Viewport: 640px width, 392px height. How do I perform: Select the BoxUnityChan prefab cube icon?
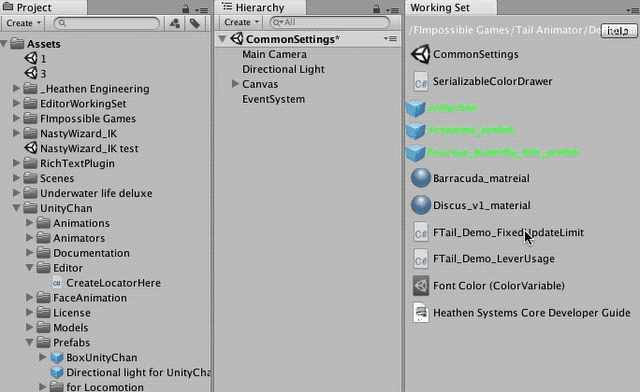tap(57, 358)
